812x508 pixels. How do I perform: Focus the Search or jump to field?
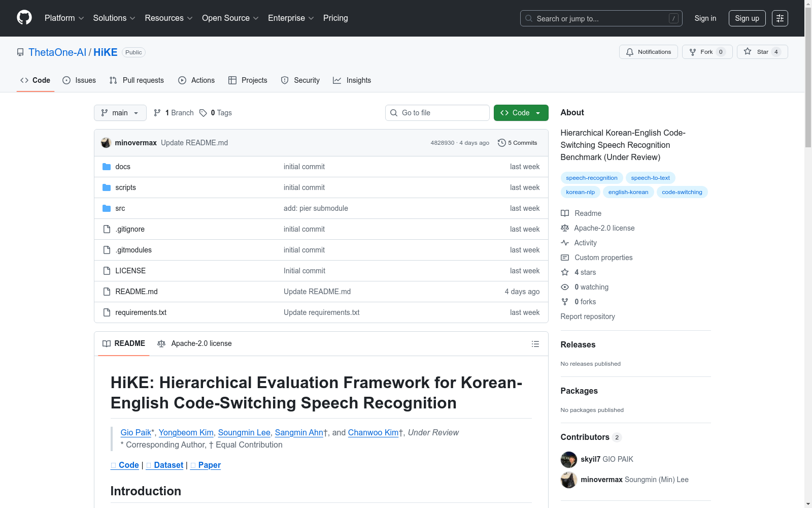tap(601, 18)
